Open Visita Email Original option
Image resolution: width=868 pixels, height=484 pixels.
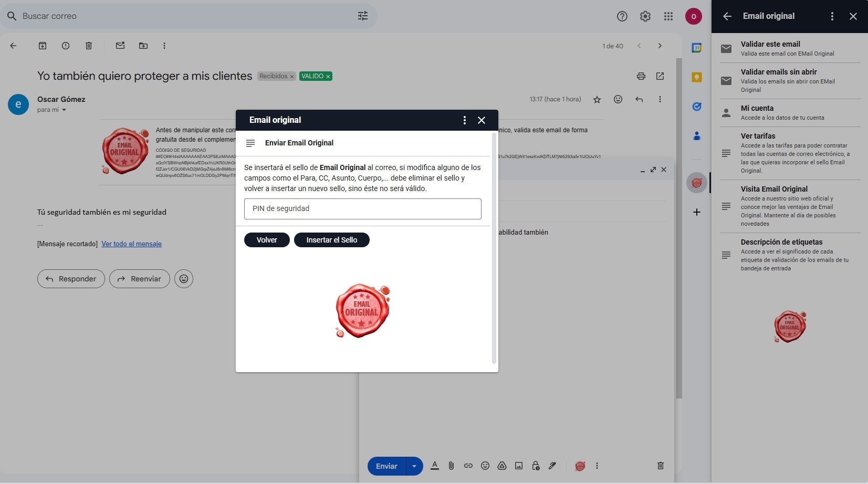coord(790,206)
